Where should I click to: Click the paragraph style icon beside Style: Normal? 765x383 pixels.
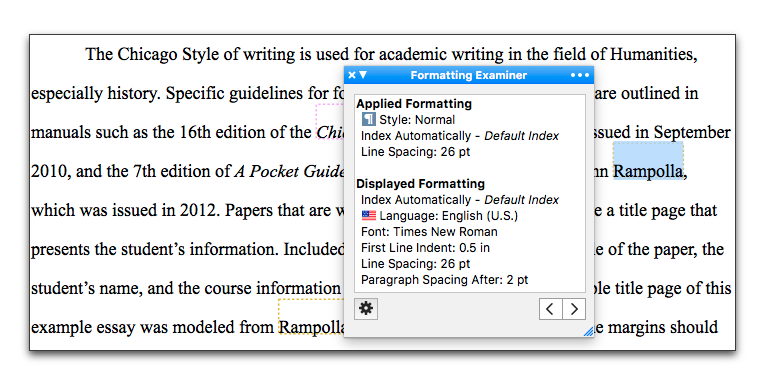tap(368, 120)
